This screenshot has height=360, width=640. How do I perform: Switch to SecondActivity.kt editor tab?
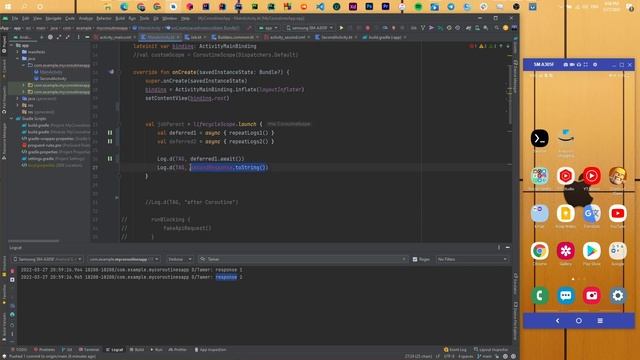[x=336, y=37]
